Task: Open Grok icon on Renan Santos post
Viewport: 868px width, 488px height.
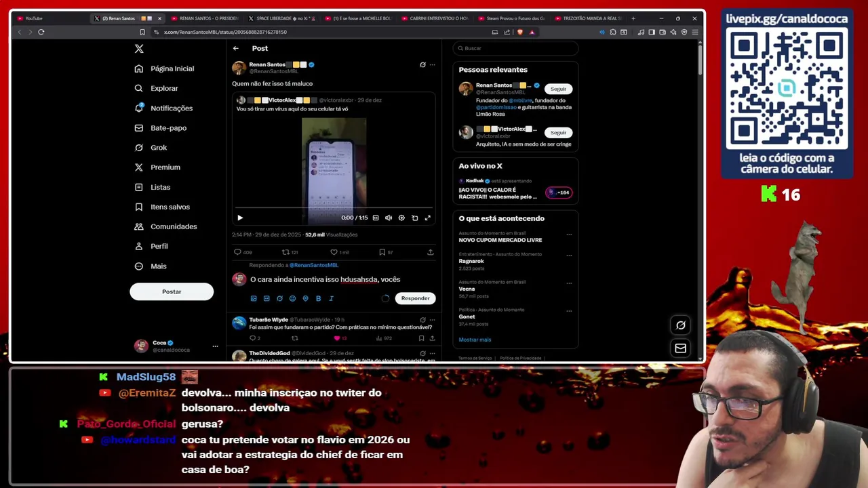Action: coord(422,65)
